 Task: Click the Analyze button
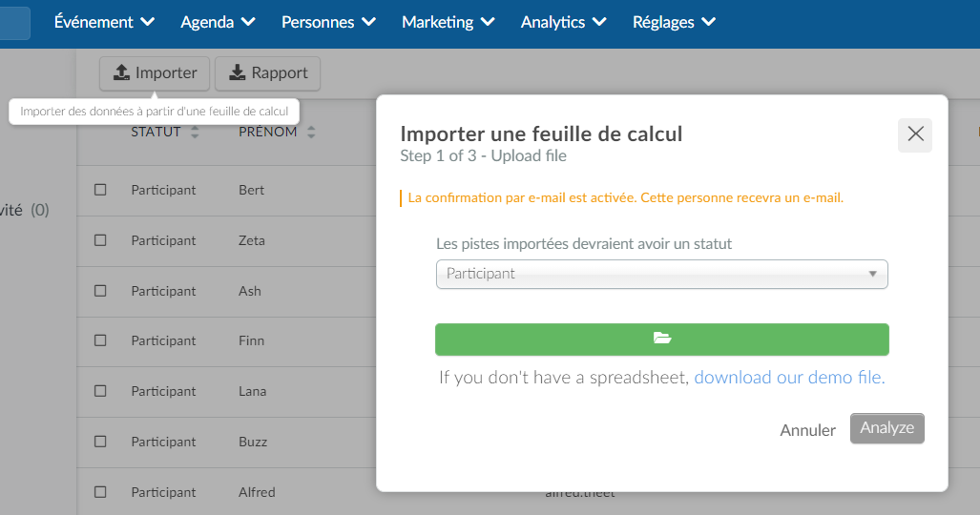tap(886, 428)
